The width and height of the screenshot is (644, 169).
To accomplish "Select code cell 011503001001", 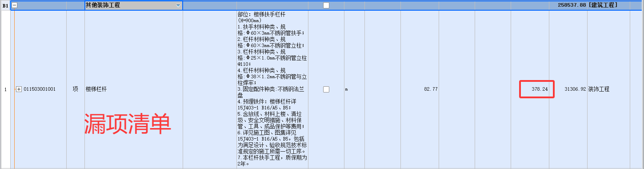I will coord(40,89).
